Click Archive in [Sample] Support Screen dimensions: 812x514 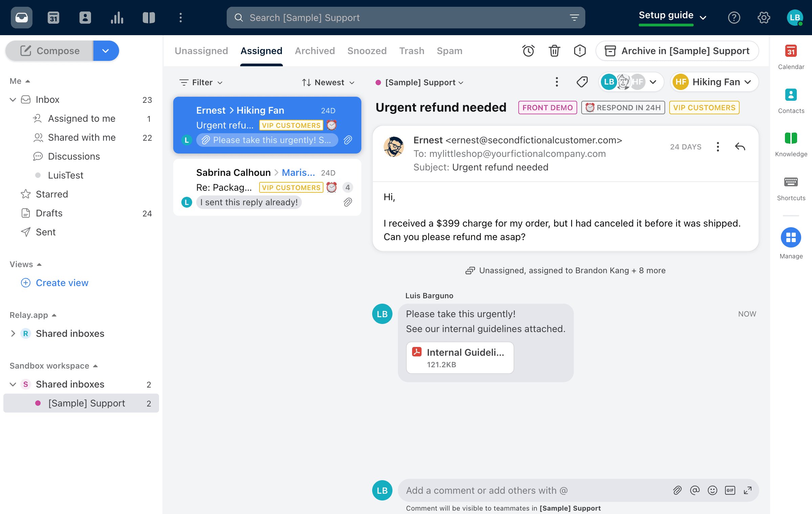point(677,51)
